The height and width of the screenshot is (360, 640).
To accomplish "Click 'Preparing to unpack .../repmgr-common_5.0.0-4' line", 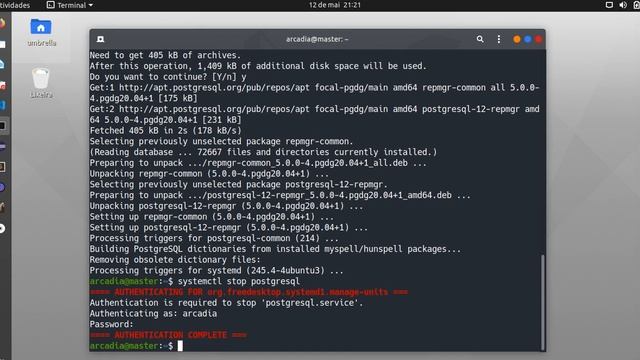I will (x=258, y=163).
